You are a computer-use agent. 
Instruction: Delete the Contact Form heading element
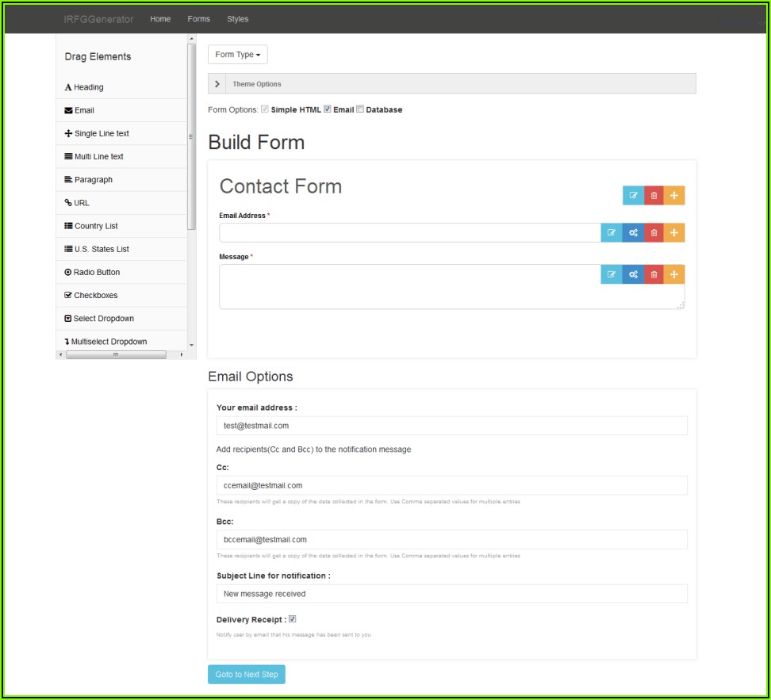(x=654, y=195)
